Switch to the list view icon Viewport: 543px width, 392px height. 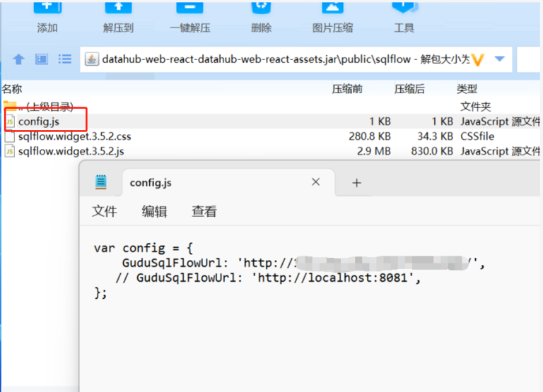click(65, 59)
